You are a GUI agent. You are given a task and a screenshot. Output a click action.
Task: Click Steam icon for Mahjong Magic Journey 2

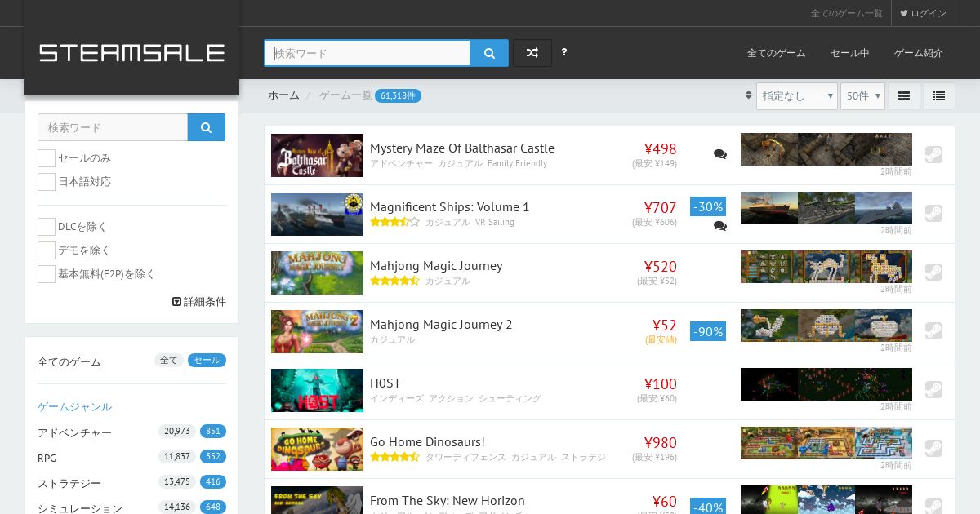click(933, 331)
